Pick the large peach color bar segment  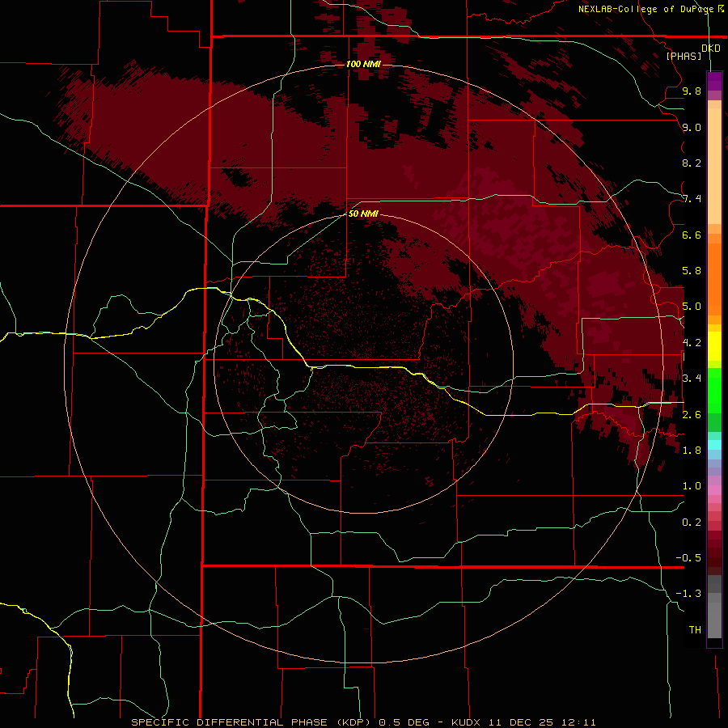pos(714,166)
